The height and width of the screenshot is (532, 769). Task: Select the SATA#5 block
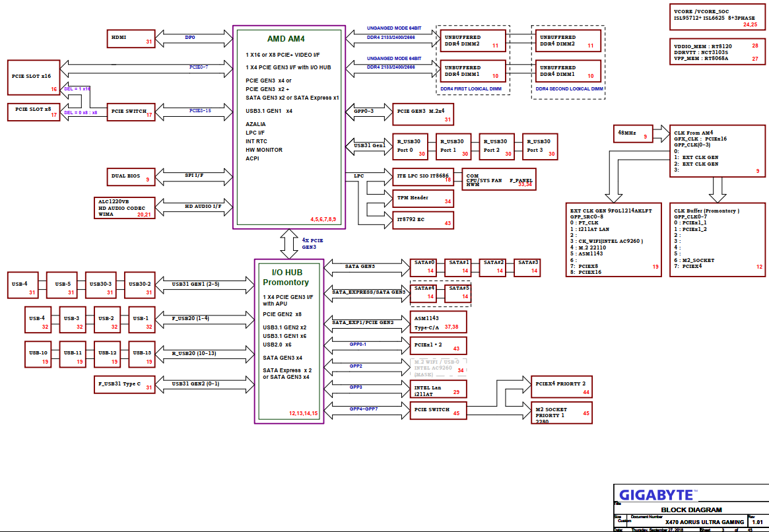tap(458, 293)
